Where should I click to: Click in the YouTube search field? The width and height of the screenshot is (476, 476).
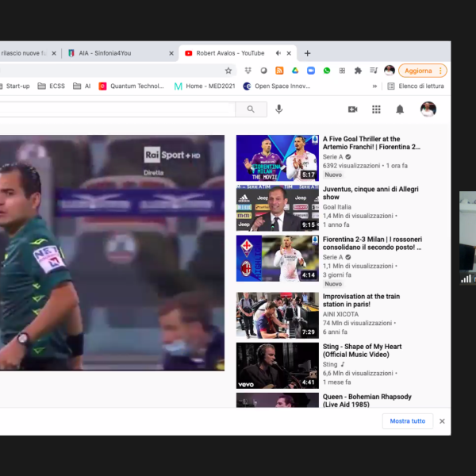coord(119,109)
